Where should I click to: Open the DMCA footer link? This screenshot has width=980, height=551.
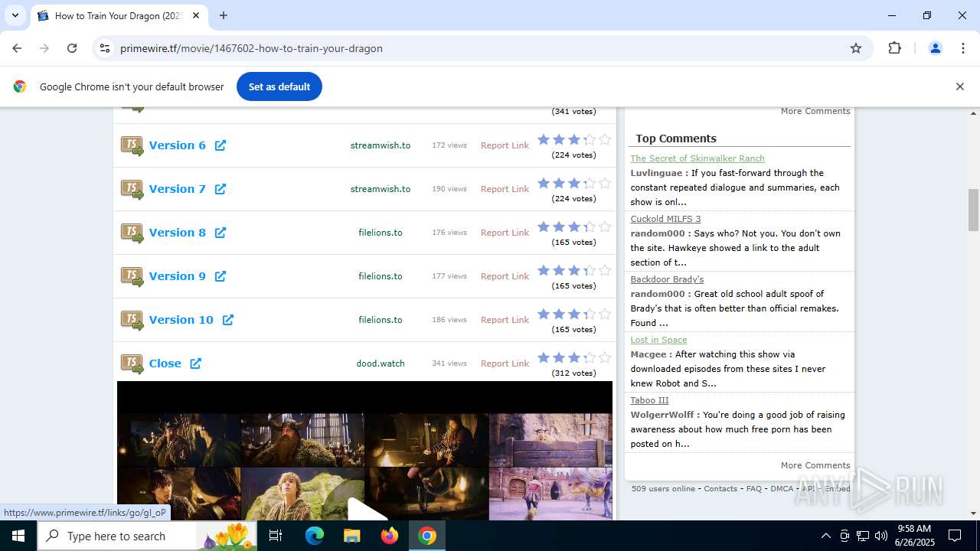(x=782, y=489)
